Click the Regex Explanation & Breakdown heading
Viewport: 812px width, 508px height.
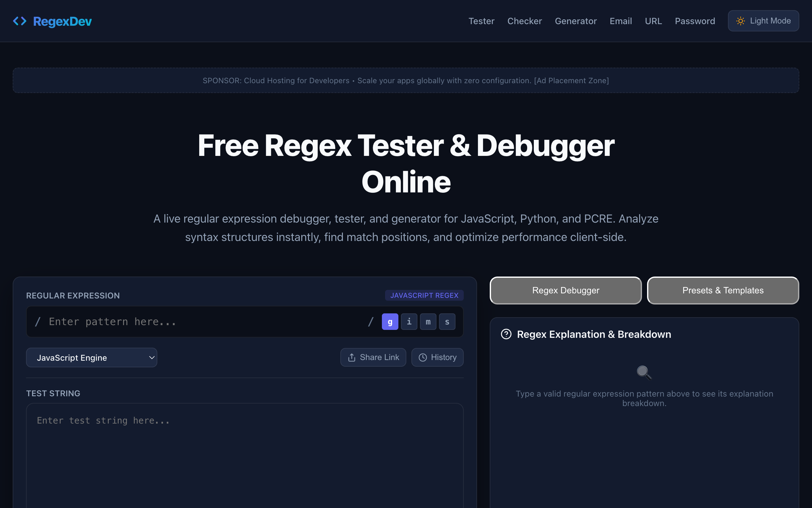(594, 334)
